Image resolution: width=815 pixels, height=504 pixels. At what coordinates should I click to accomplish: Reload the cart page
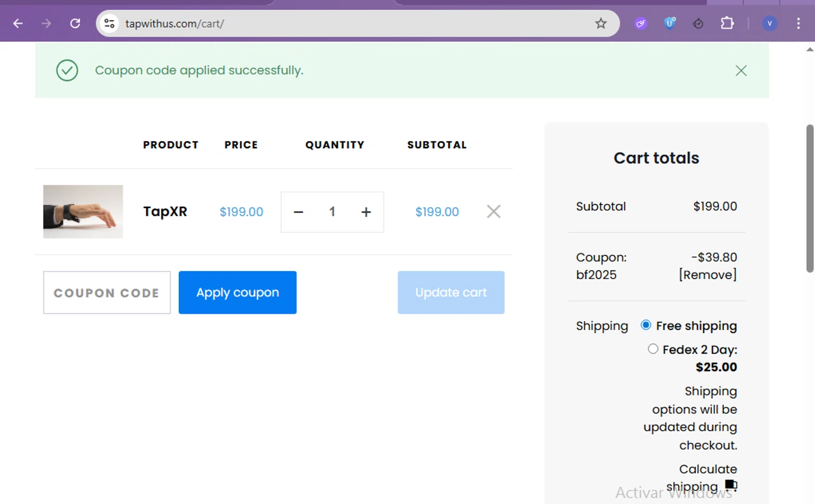pos(76,23)
